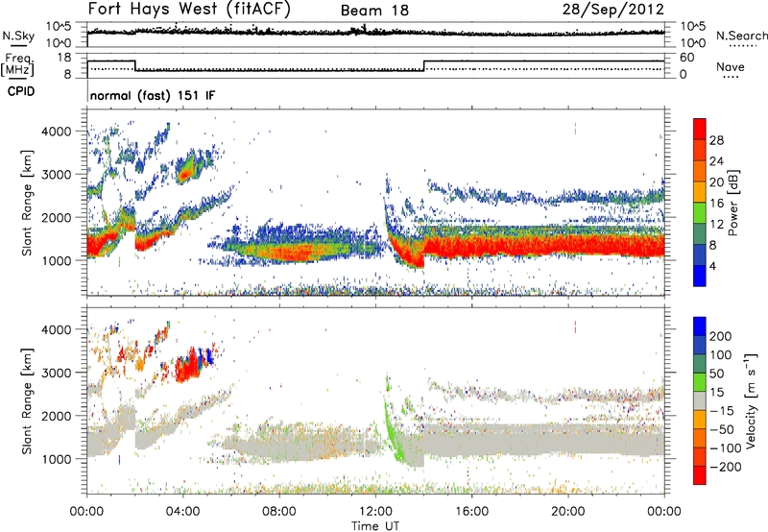Click the '08:00' time tick label
Image resolution: width=768 pixels, height=532 pixels.
279,512
